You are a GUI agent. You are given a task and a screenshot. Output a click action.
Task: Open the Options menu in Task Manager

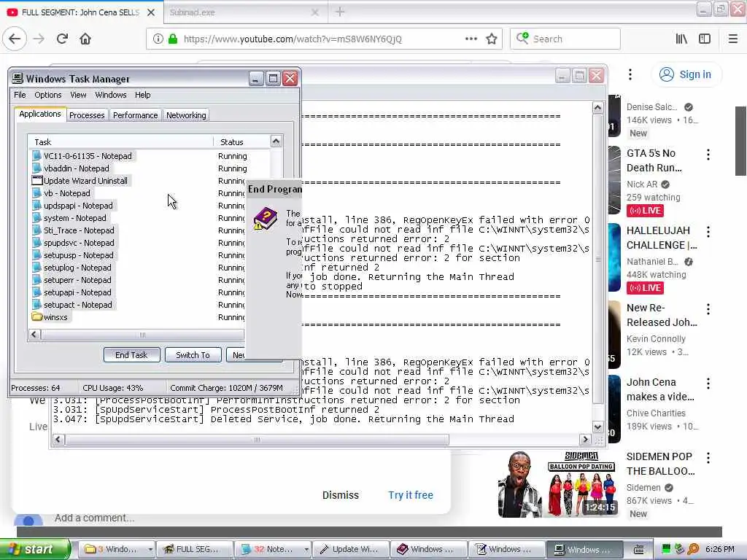pyautogui.click(x=47, y=95)
